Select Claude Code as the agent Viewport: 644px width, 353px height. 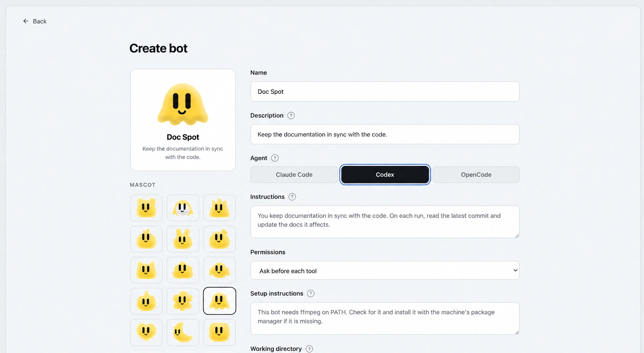294,175
